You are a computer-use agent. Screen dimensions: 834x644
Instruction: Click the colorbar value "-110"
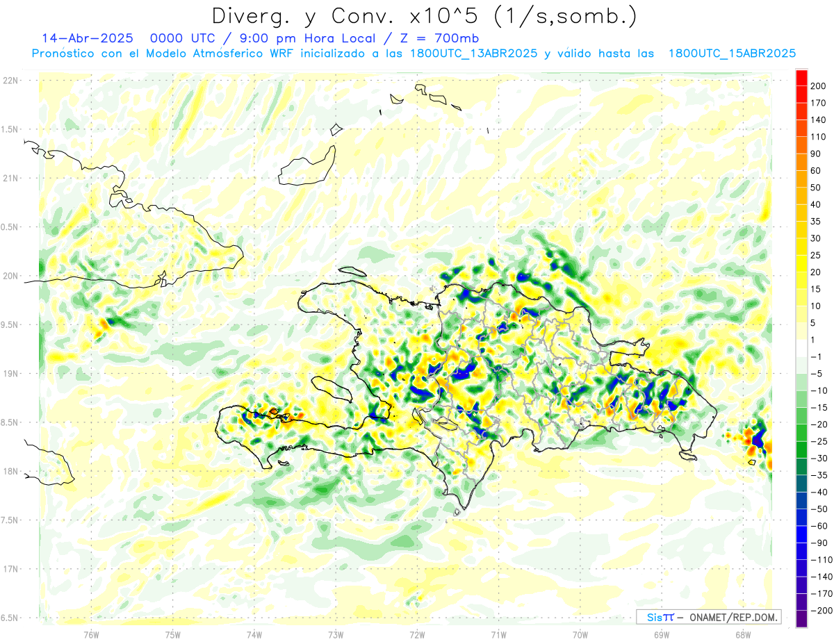(821, 560)
